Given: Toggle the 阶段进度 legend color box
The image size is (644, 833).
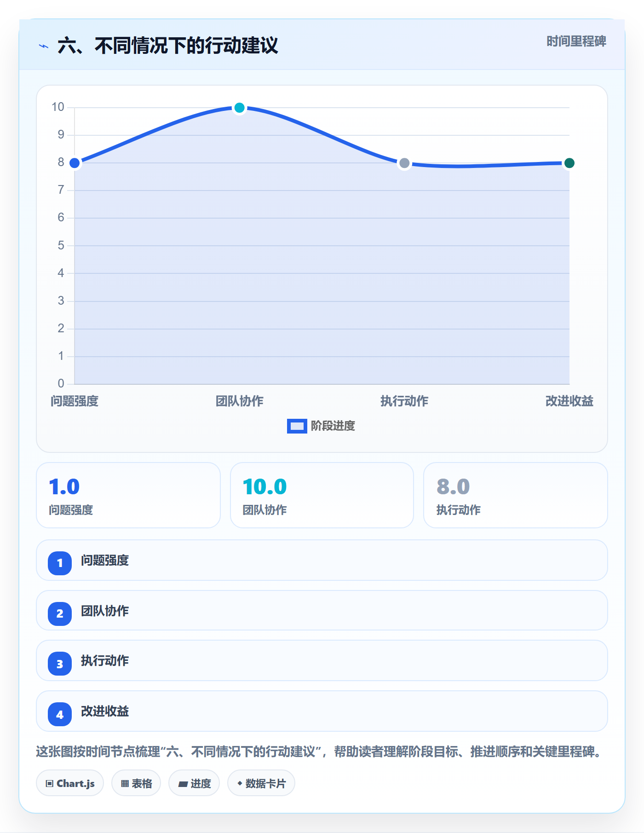Looking at the screenshot, I should (297, 426).
